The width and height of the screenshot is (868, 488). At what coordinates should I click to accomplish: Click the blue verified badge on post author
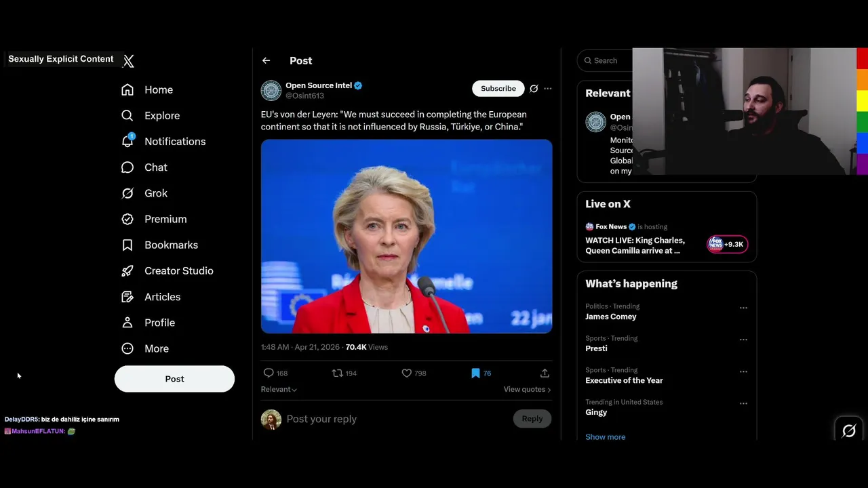click(358, 85)
